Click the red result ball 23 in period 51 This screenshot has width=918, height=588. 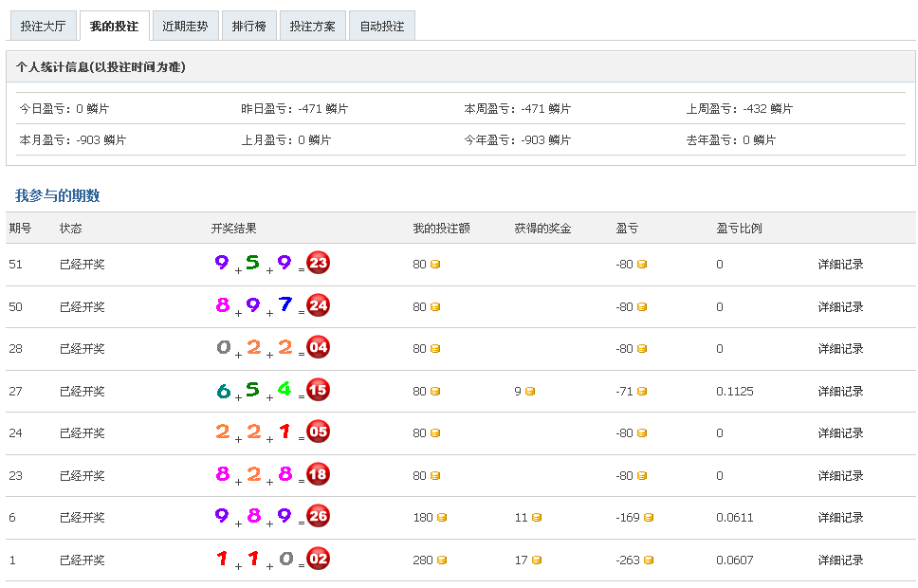click(319, 263)
